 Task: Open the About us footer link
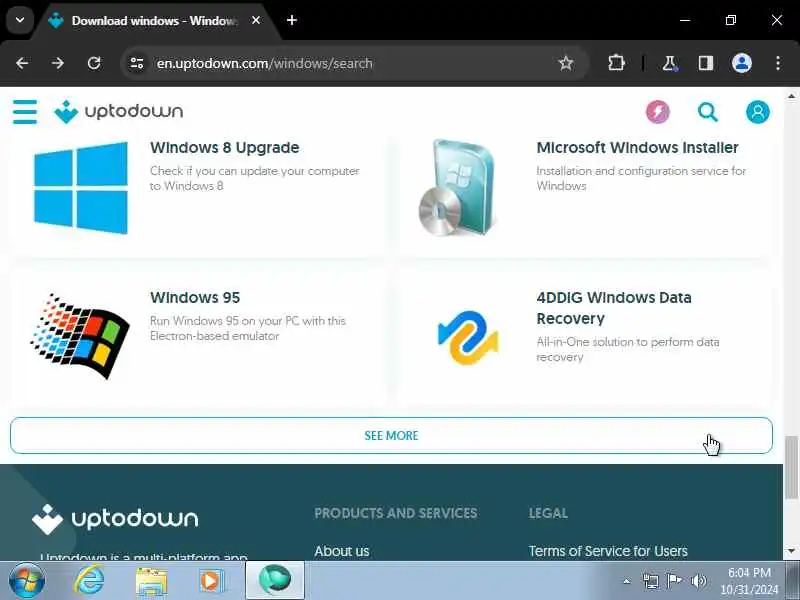(341, 551)
